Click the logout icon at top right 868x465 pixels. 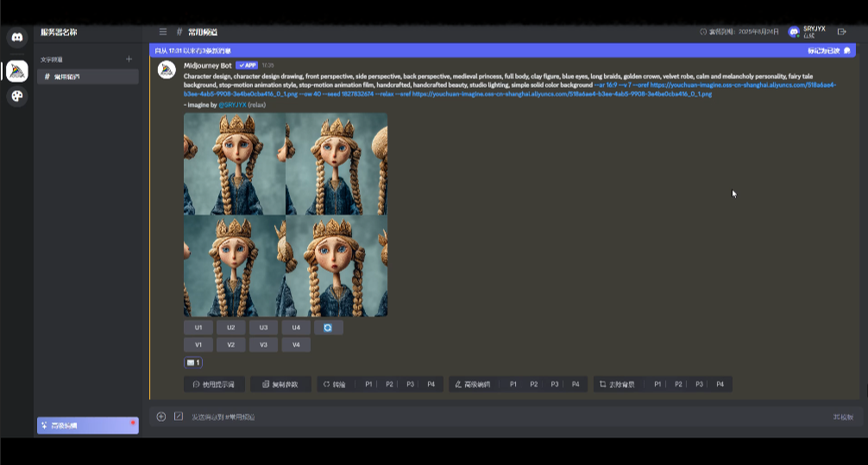[842, 32]
